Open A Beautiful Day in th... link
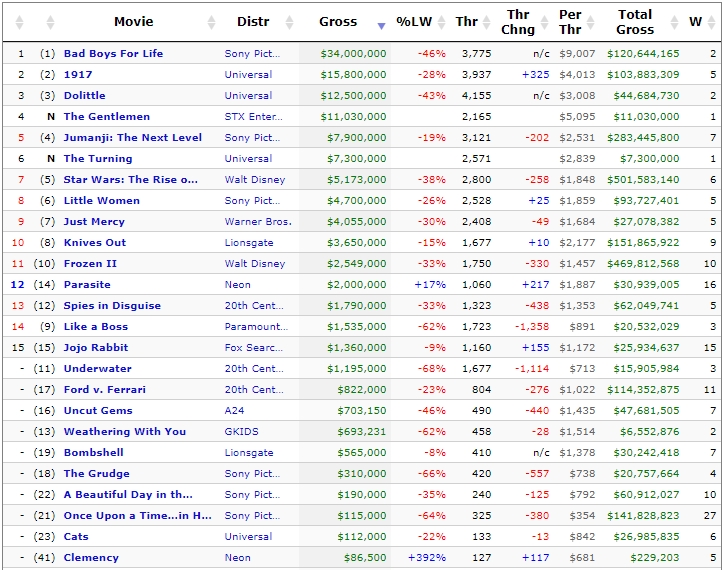 [128, 495]
